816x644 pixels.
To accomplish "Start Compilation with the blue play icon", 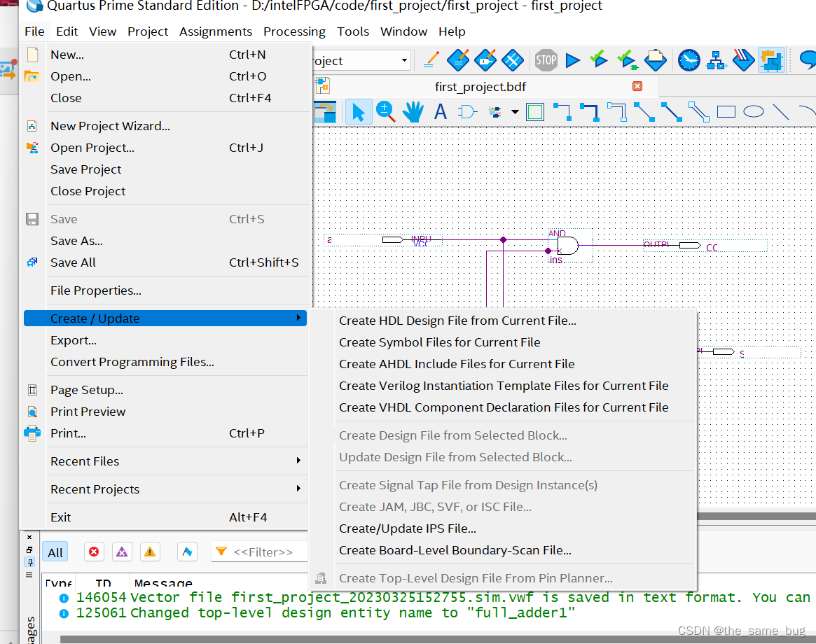I will (572, 60).
